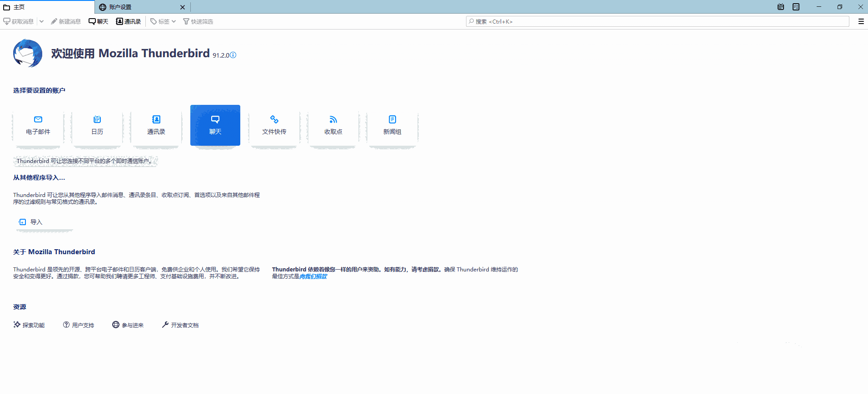Open Chat (聊天) from the toolbar

pos(99,21)
